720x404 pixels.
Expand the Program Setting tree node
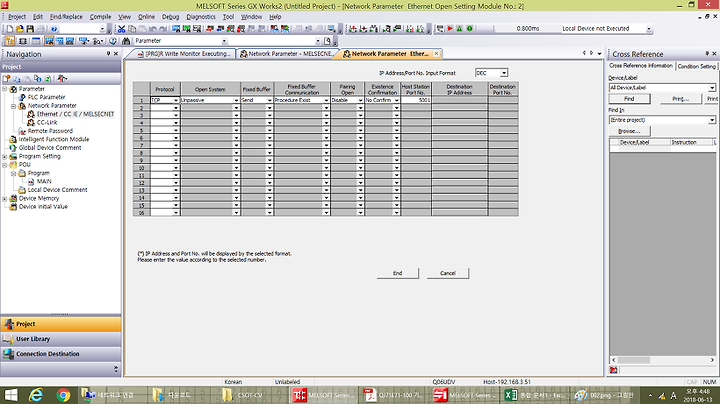point(5,157)
